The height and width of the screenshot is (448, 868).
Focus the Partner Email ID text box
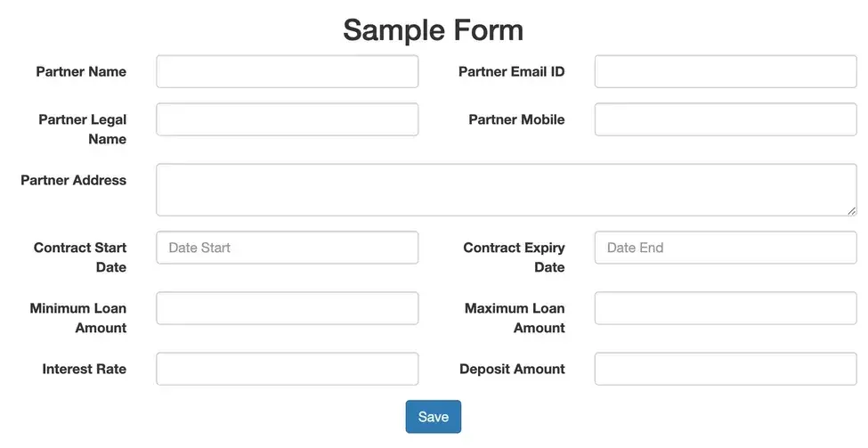(x=726, y=72)
